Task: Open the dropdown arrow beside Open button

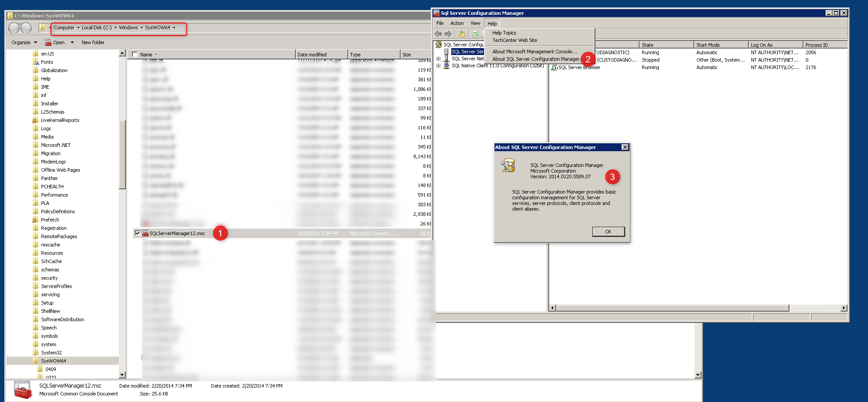Action: tap(72, 42)
